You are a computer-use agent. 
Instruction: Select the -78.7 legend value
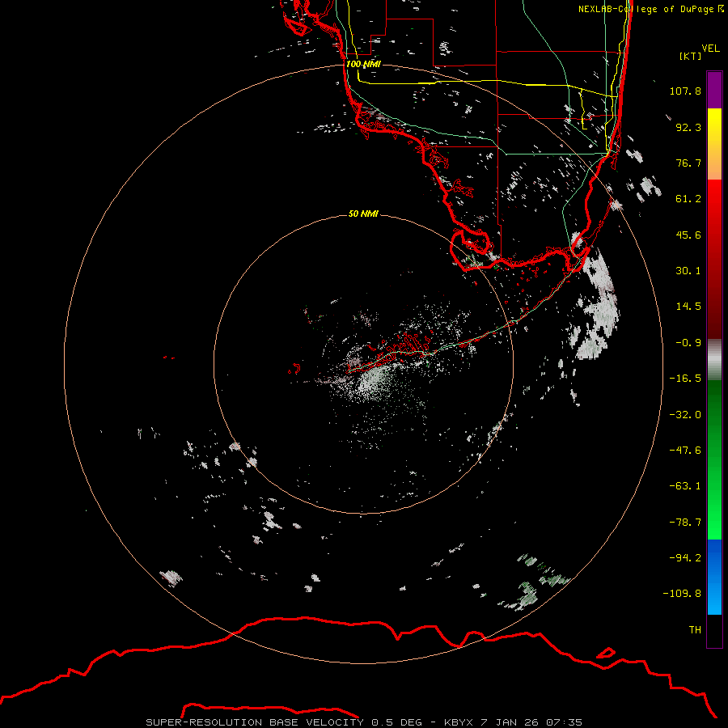[685, 523]
